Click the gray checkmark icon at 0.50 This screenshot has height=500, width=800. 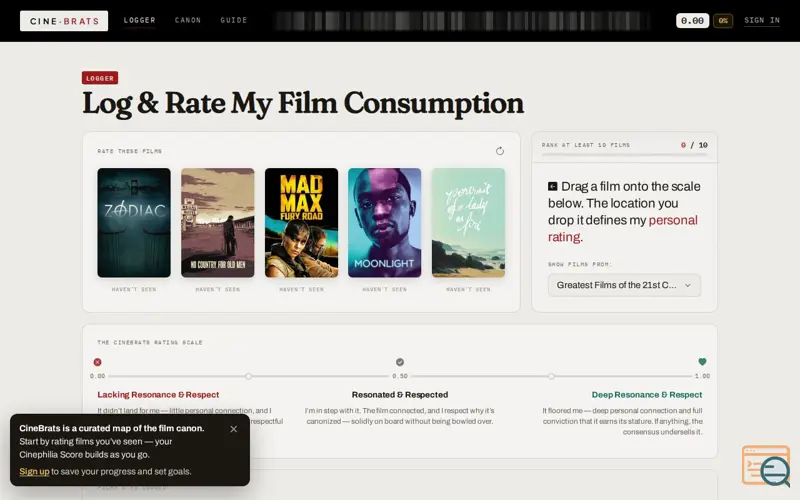click(400, 362)
